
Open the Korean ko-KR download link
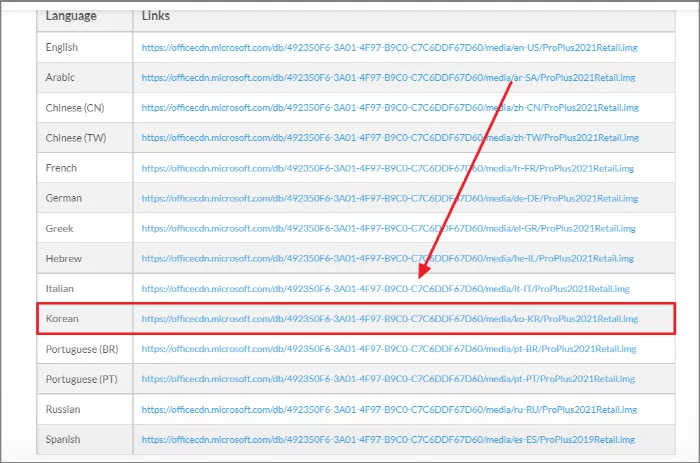pos(390,319)
